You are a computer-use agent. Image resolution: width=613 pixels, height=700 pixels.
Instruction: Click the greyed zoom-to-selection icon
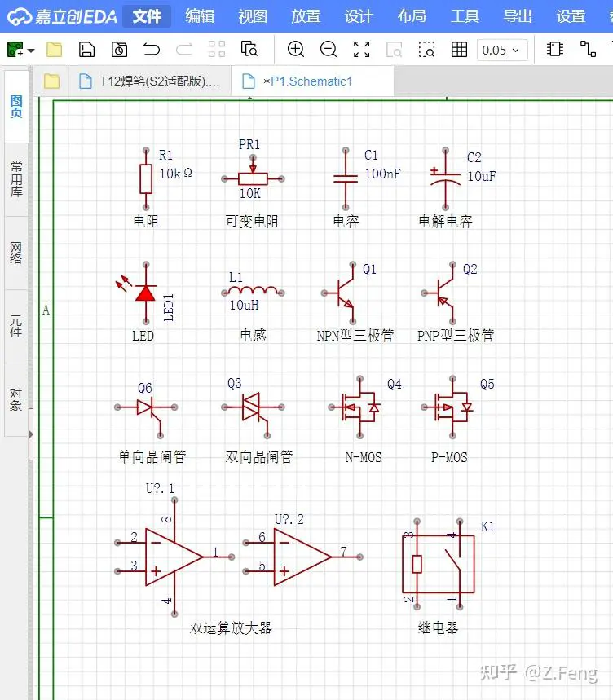point(394,50)
